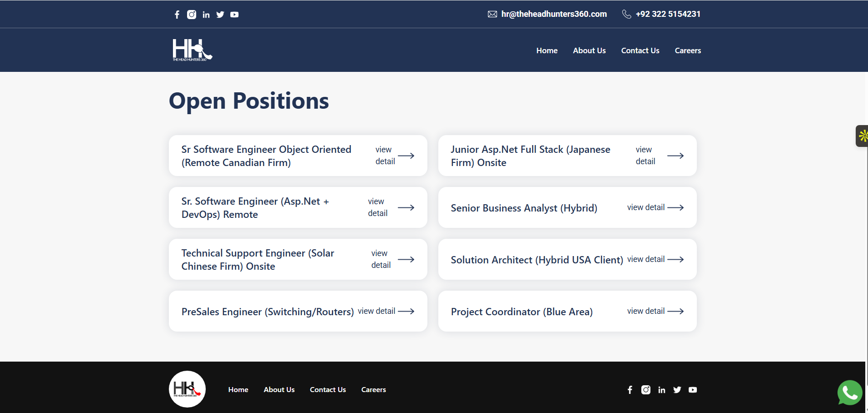Viewport: 868px width, 413px height.
Task: Open the Instagram icon in the footer
Action: point(646,390)
